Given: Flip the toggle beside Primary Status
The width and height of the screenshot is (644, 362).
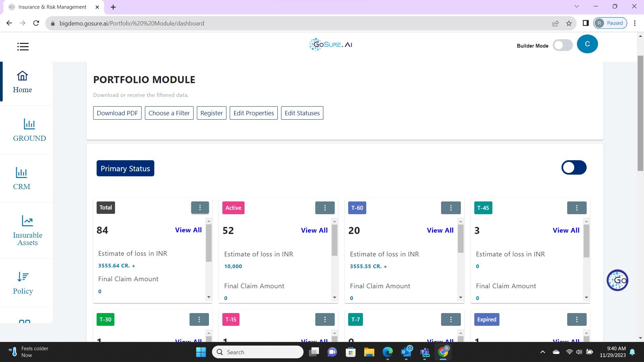Looking at the screenshot, I should click(574, 168).
